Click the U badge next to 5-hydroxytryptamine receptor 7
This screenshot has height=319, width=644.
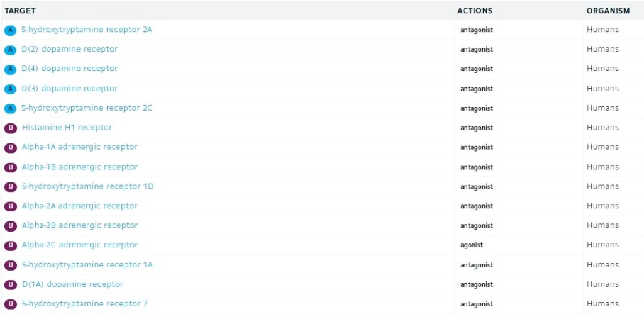(x=10, y=304)
